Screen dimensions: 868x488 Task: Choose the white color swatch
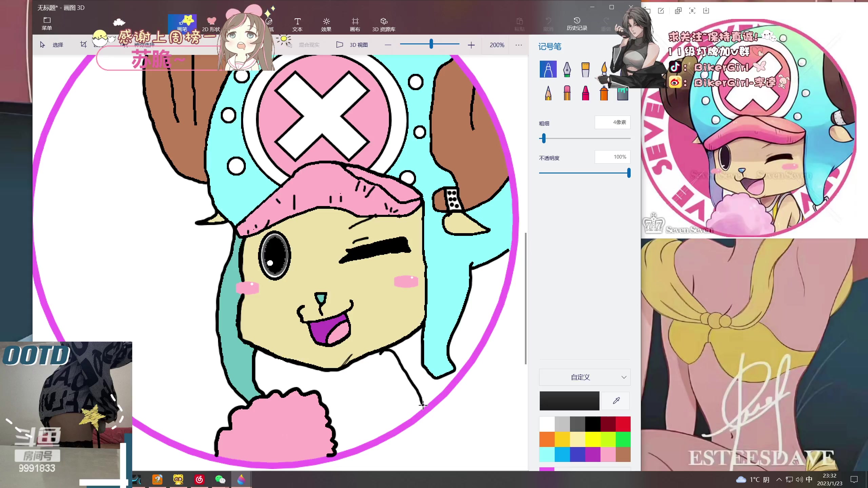pos(547,424)
